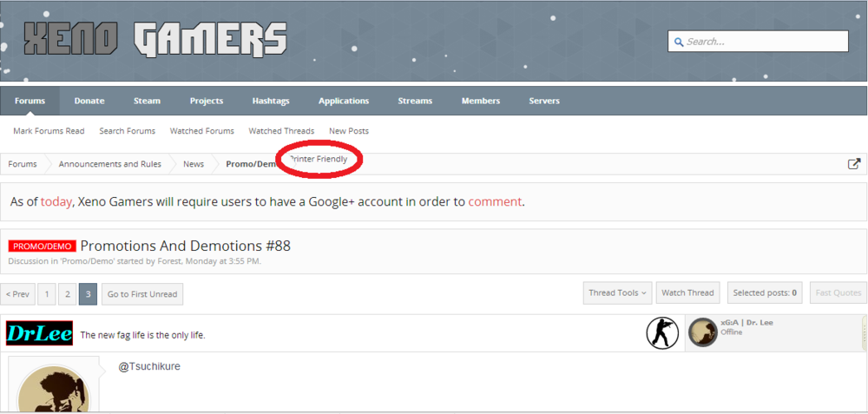Click the Fast Quotes button
Viewport: 868px width, 414px height.
(838, 292)
